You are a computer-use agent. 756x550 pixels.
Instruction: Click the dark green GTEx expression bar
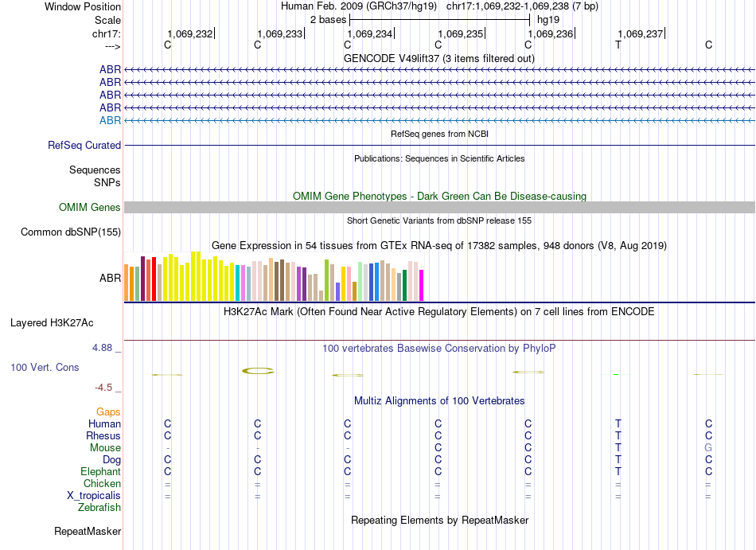tap(404, 286)
